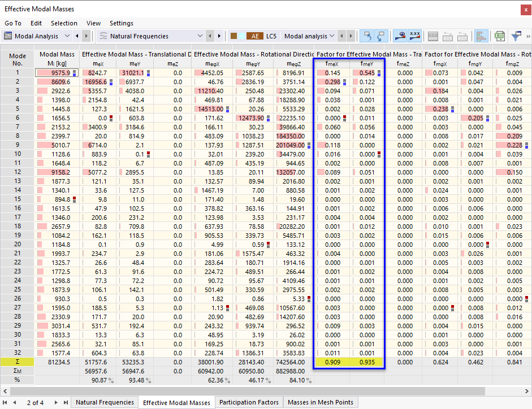Viewport: 532px width, 409px height.
Task: Open the Selection menu
Action: click(x=64, y=23)
